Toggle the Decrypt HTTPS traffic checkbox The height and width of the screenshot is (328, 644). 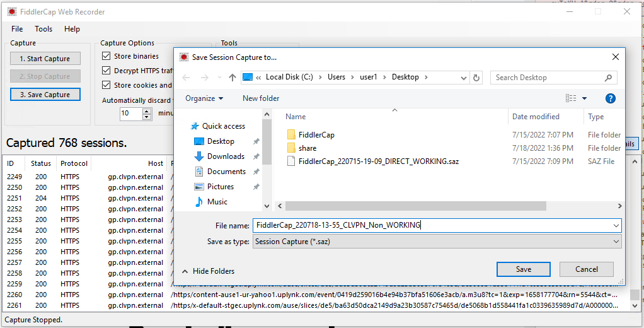pyautogui.click(x=106, y=71)
